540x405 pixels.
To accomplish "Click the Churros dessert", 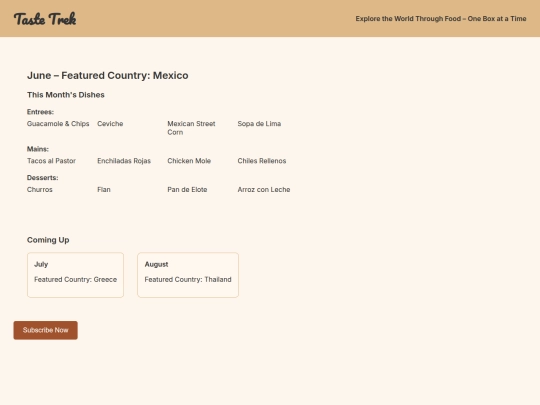I will [40, 189].
